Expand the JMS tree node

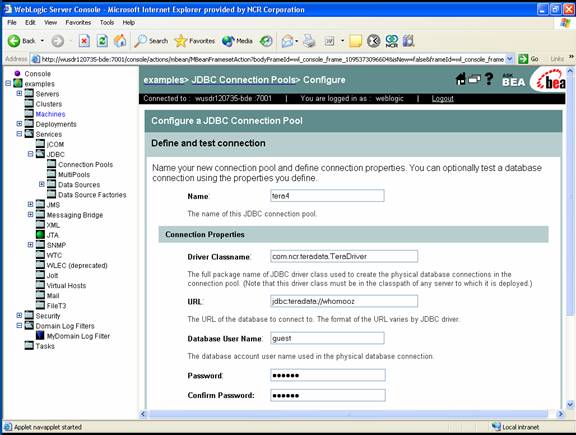point(30,204)
